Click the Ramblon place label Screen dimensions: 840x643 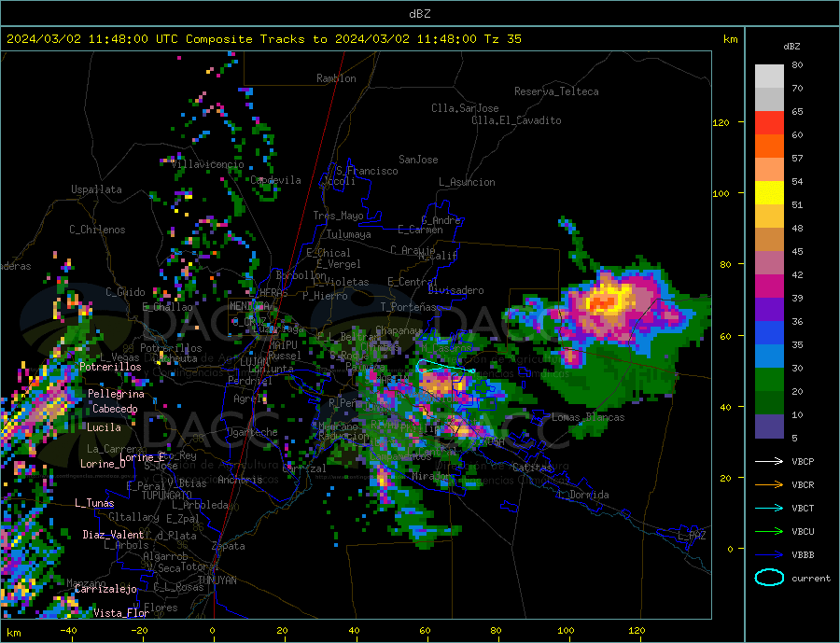[x=336, y=78]
